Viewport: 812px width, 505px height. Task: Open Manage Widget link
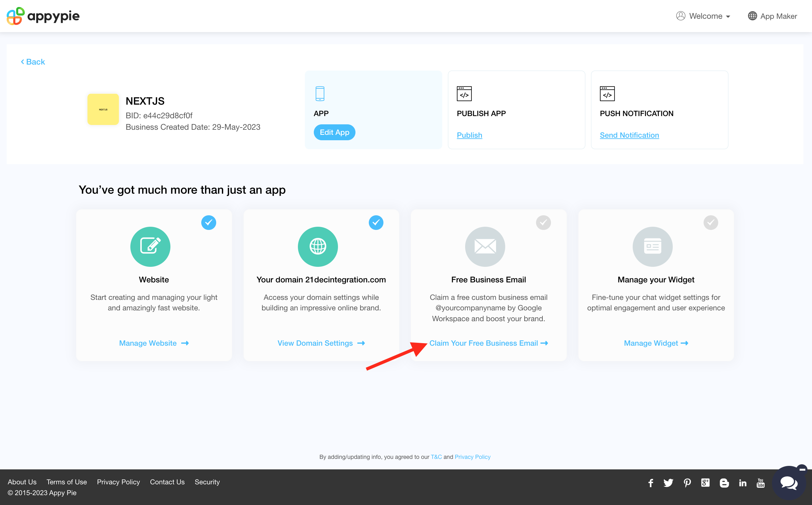coord(656,343)
